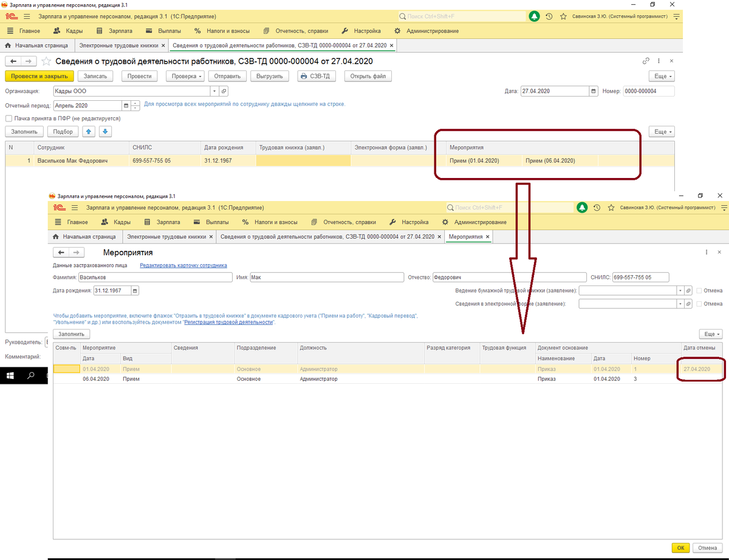729x560 pixels.
Task: Open favorites star in upper window header
Action: [x=563, y=16]
